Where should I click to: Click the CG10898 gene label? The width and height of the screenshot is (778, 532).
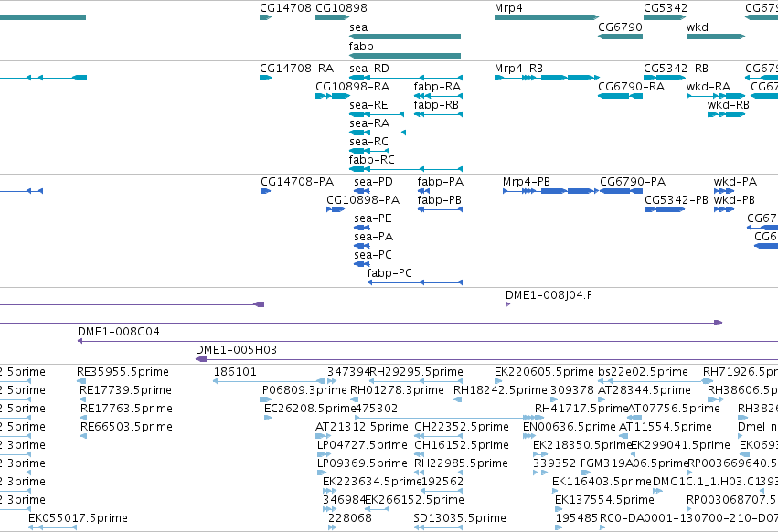pos(341,8)
